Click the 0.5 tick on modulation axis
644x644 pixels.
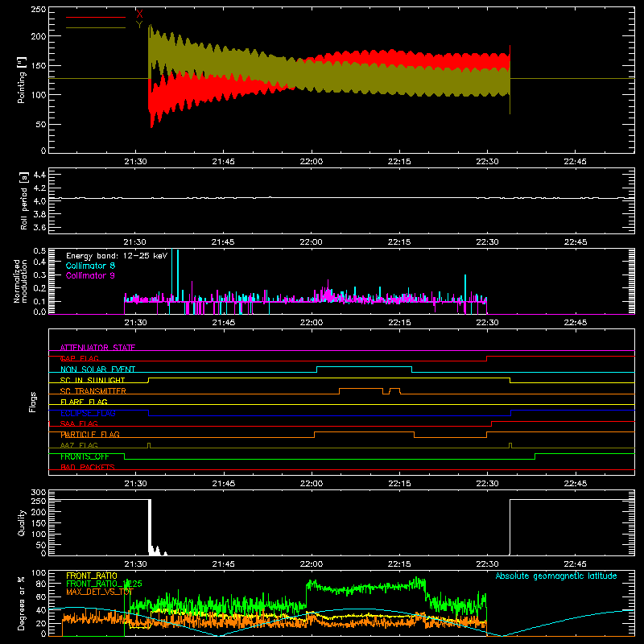39,251
